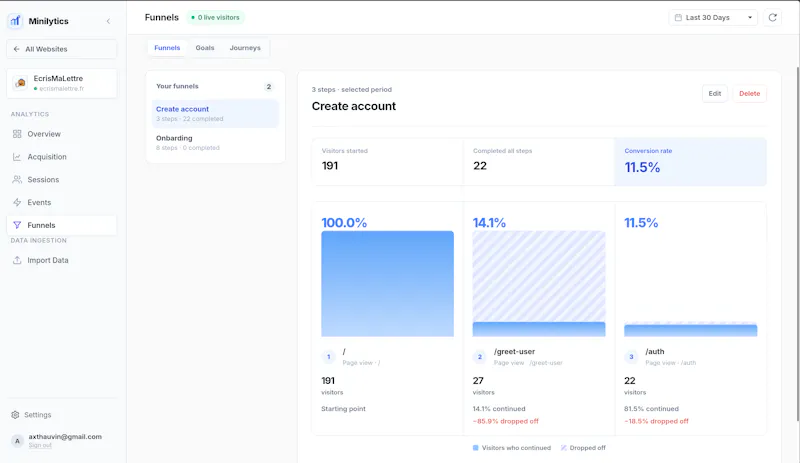Open Overview in the sidebar
The width and height of the screenshot is (800, 463).
[62, 134]
